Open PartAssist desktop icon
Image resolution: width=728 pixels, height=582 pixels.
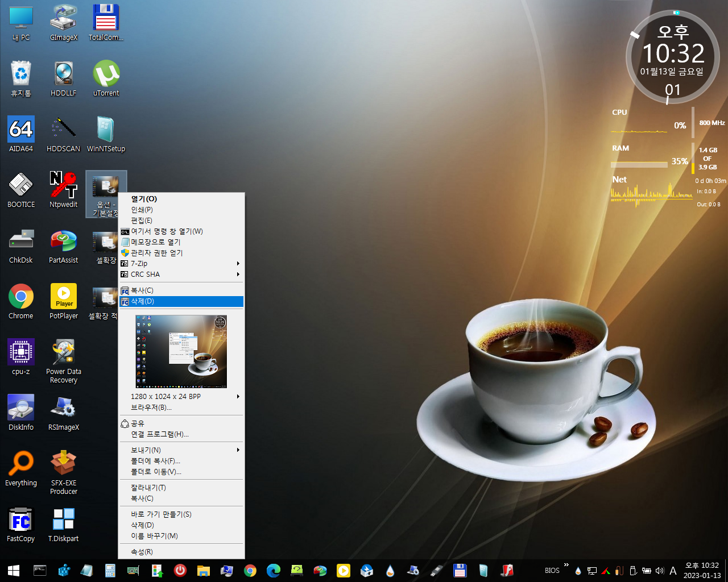(64, 246)
